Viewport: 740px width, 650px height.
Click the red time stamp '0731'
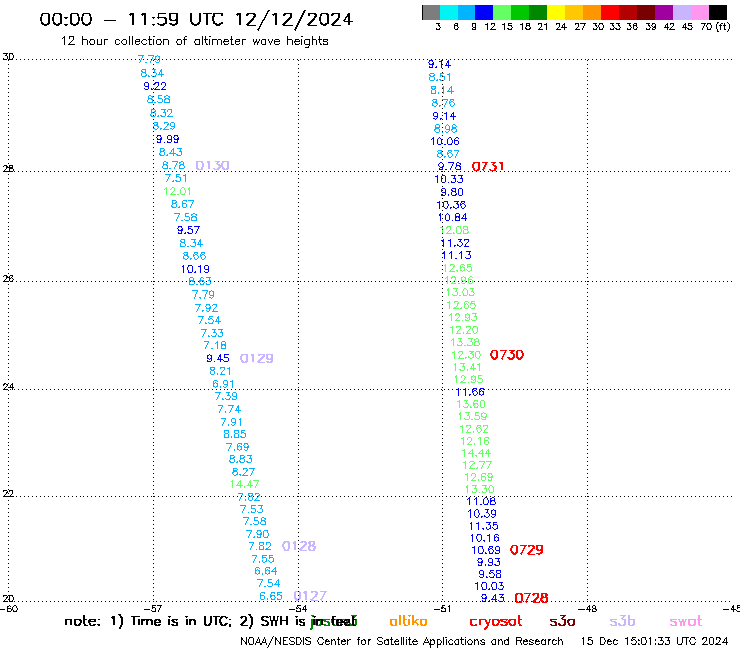point(488,166)
